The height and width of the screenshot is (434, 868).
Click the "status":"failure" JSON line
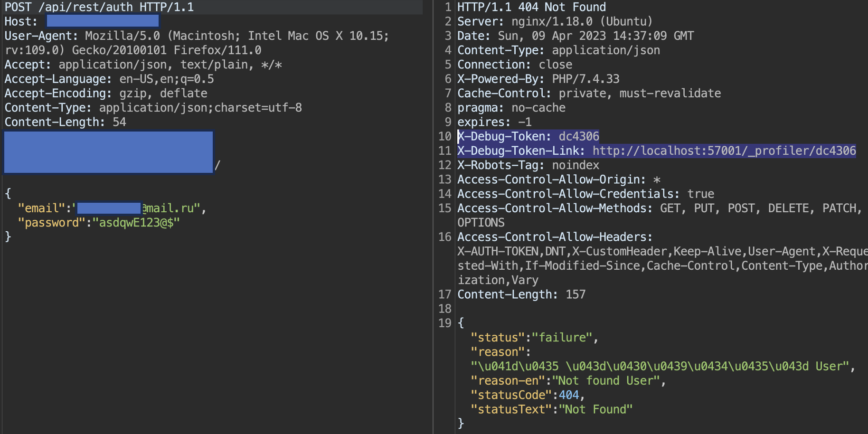click(x=534, y=338)
